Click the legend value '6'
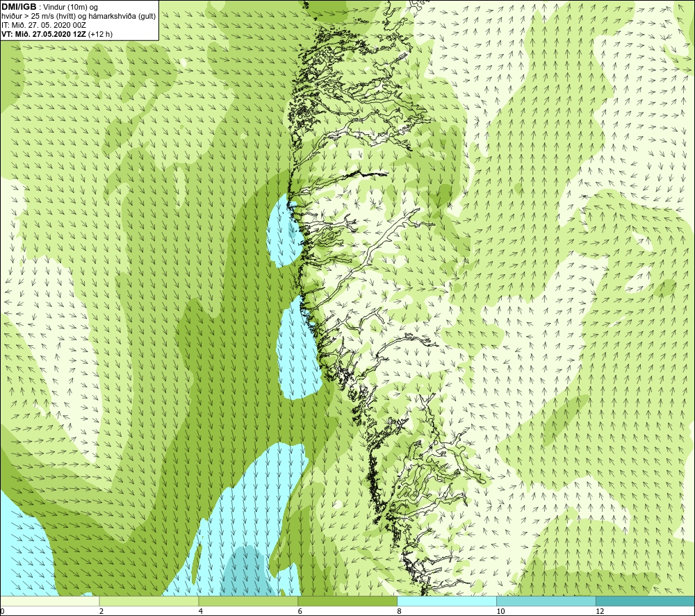Screen dimensions: 695x616 point(300,611)
